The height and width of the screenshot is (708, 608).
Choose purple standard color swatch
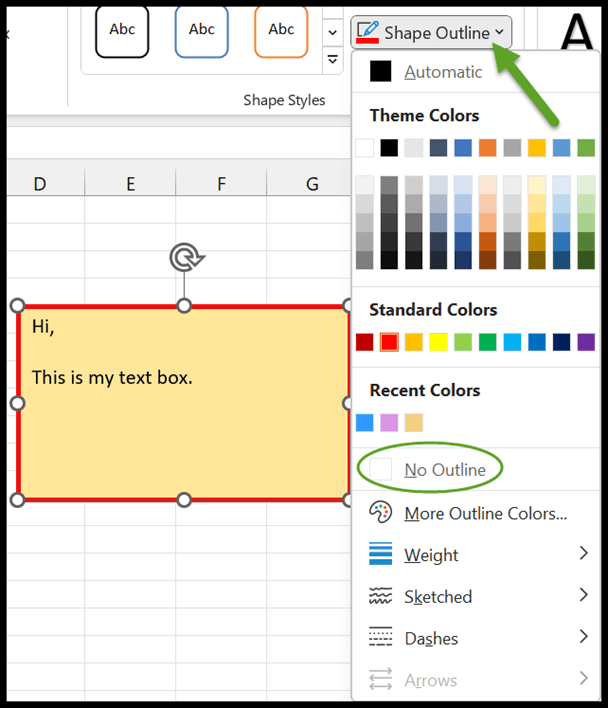click(586, 342)
